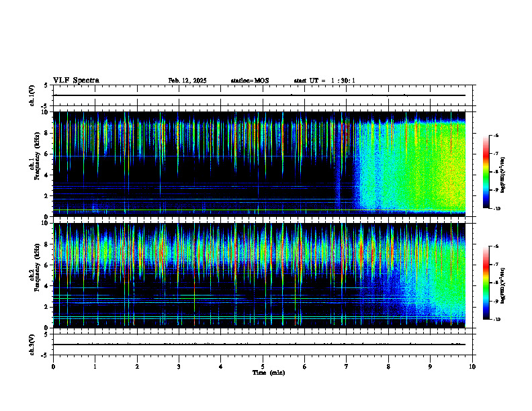Image resolution: width=532 pixels, height=411 pixels.
Task: Click the time axis tick label "10"
Action: tap(472, 367)
